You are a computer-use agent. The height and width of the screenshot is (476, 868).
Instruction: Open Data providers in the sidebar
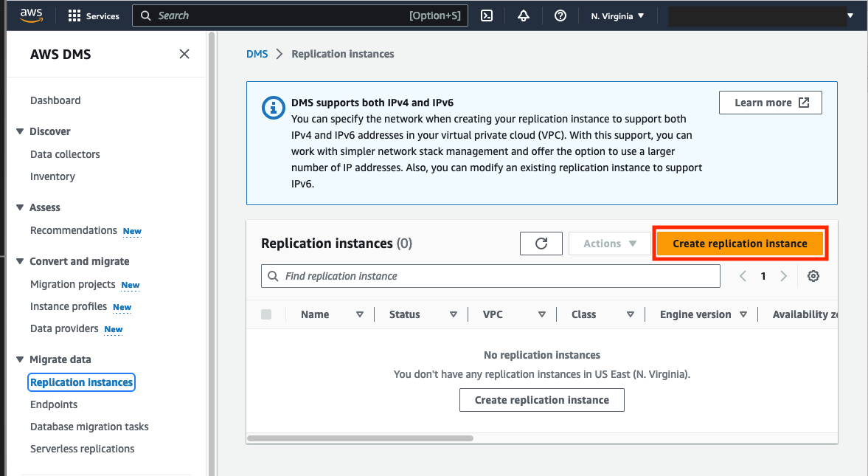pos(64,328)
